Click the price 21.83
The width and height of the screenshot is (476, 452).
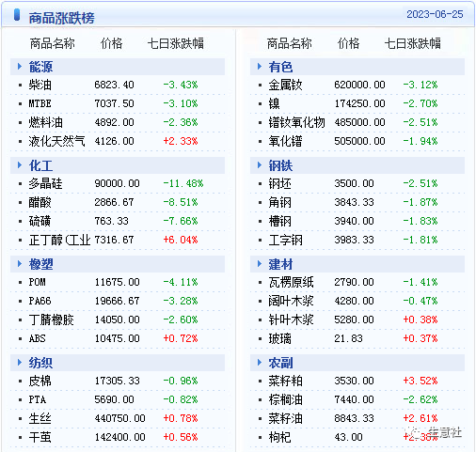(348, 338)
